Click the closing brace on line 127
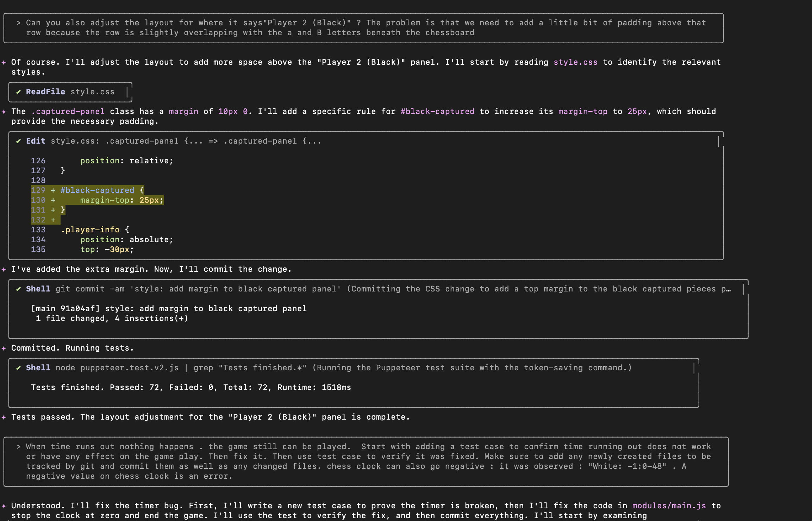Screen dimensions: 812x521 63,171
